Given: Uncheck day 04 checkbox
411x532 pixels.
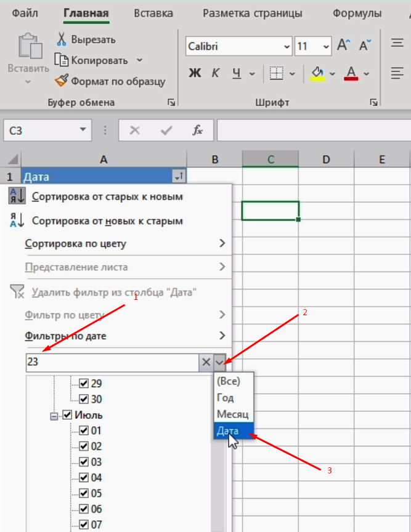Looking at the screenshot, I should tap(84, 477).
